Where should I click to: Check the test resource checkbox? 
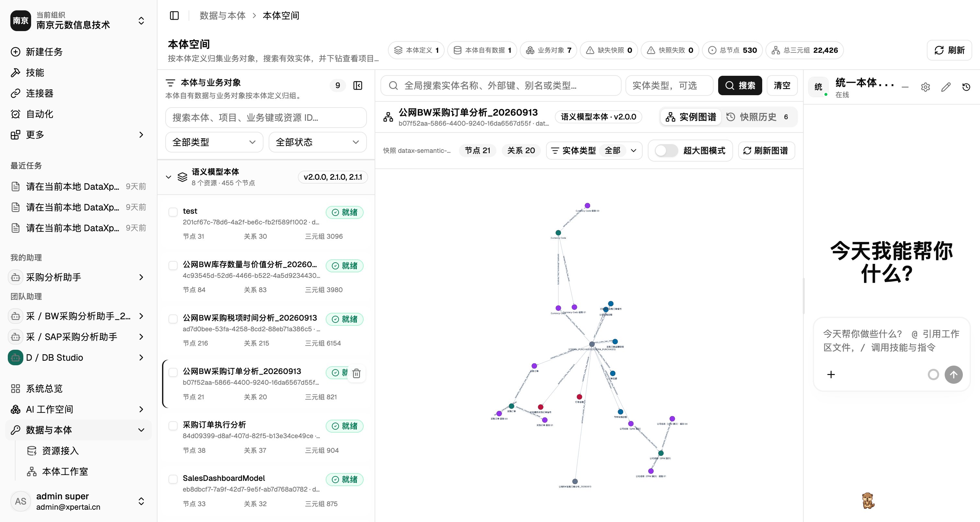pyautogui.click(x=173, y=212)
